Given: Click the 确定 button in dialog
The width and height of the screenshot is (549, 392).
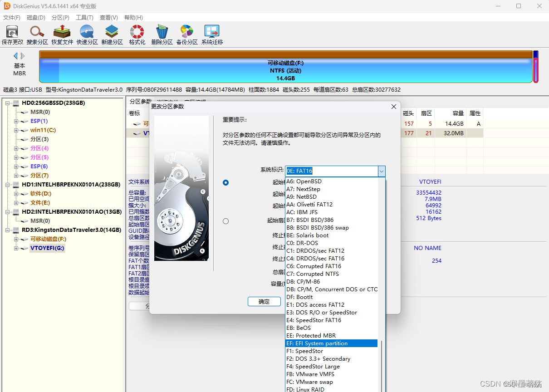Looking at the screenshot, I should [264, 302].
